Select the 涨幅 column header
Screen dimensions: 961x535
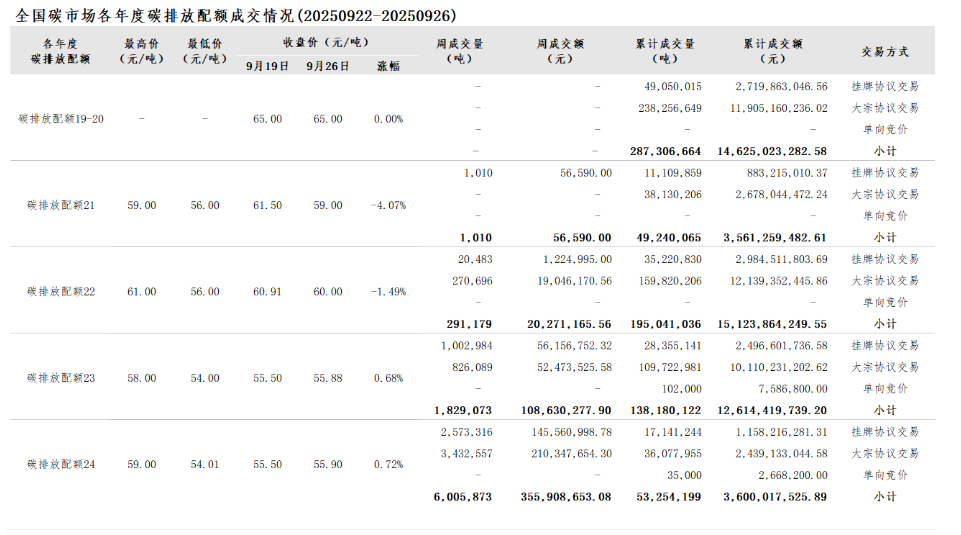pyautogui.click(x=388, y=66)
